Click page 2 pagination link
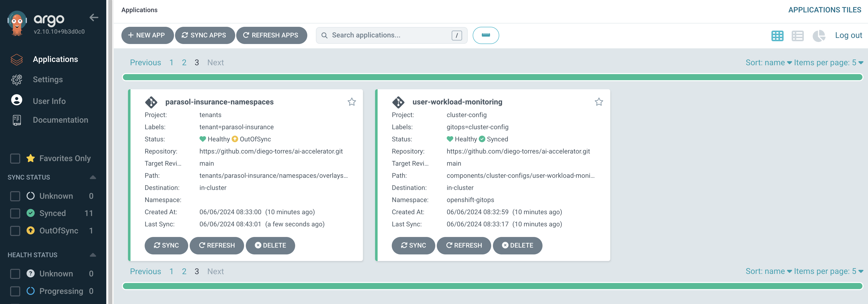 point(184,62)
